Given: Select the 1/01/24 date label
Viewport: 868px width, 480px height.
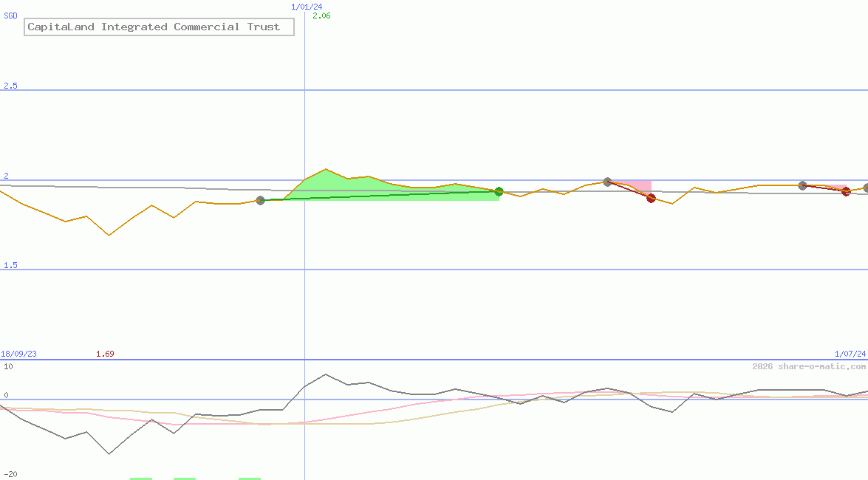Looking at the screenshot, I should click(x=307, y=7).
